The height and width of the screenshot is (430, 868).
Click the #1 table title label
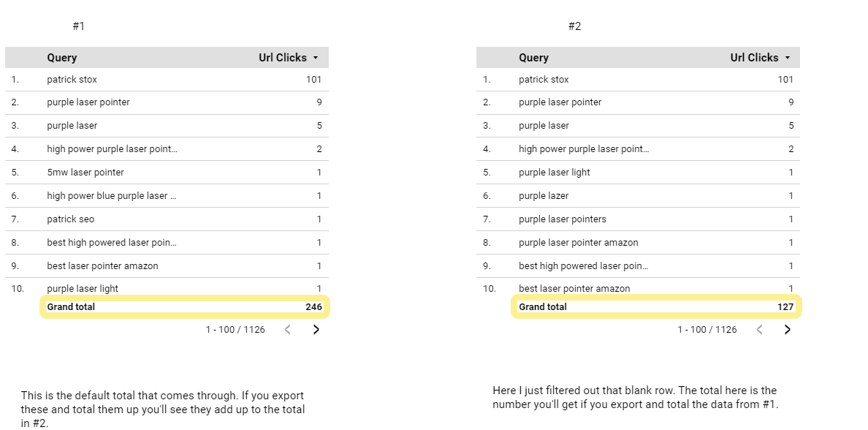(x=79, y=26)
